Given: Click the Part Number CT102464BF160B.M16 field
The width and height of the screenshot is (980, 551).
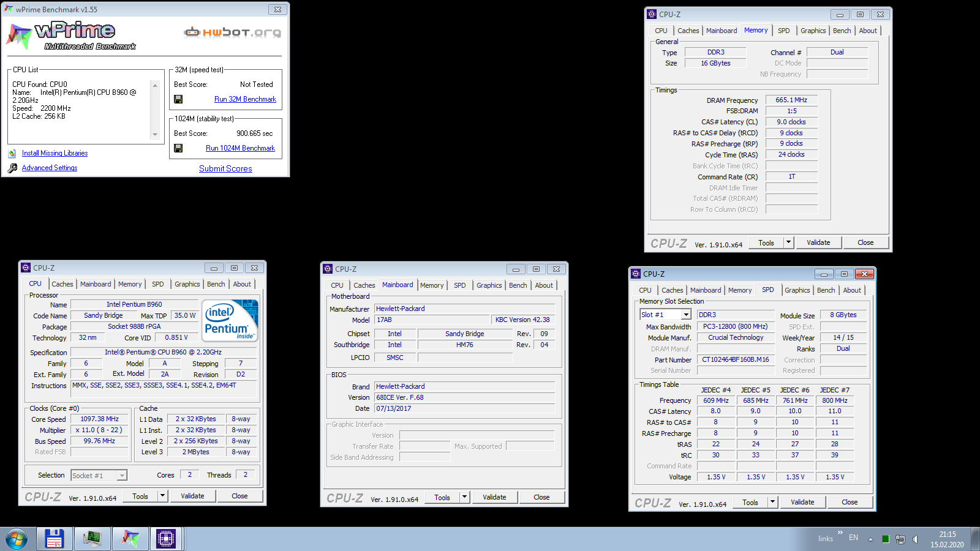Looking at the screenshot, I should [736, 359].
